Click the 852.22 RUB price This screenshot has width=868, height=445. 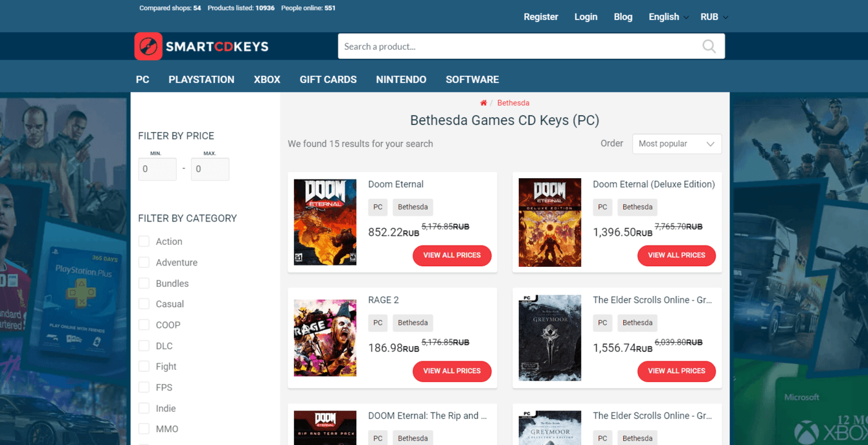393,232
